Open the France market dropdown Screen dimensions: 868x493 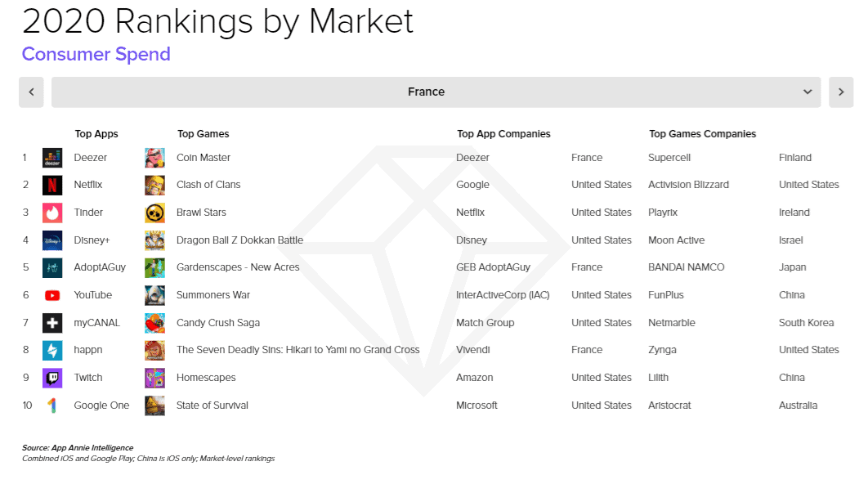426,92
